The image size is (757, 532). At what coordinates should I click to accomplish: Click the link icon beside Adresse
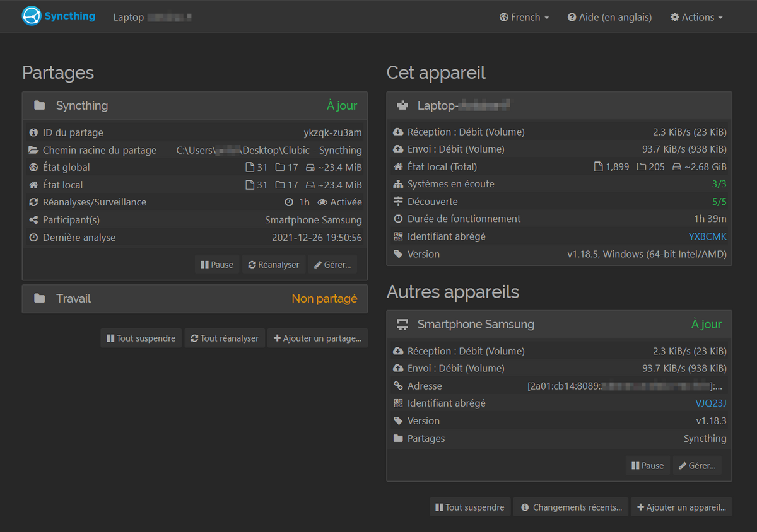pyautogui.click(x=398, y=386)
